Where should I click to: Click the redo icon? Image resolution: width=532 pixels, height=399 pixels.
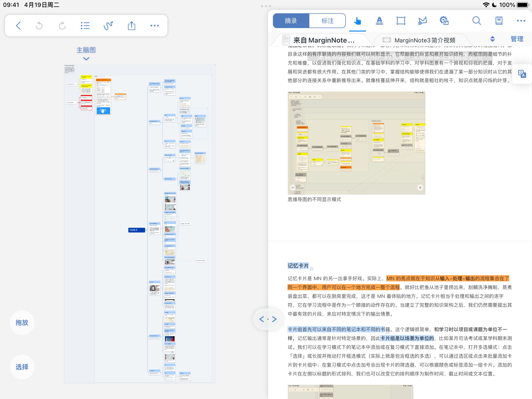(x=62, y=26)
